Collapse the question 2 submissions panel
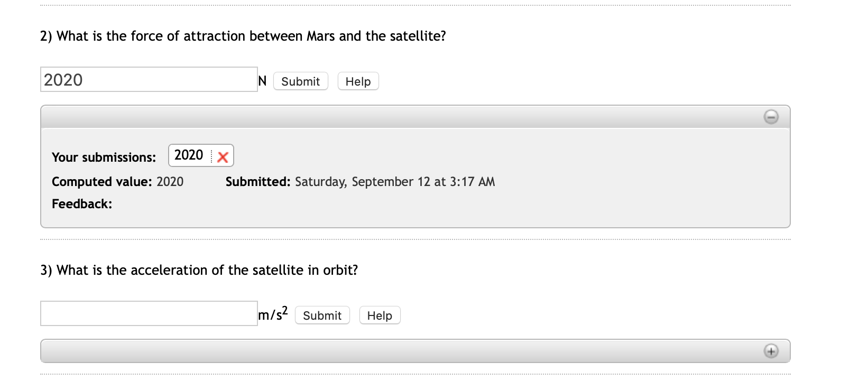The width and height of the screenshot is (868, 390). point(771,117)
